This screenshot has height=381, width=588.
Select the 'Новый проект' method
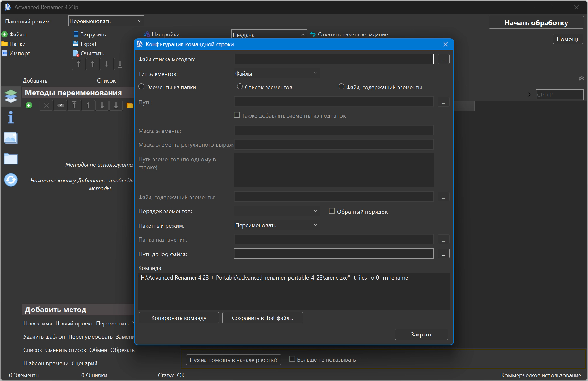click(x=74, y=323)
